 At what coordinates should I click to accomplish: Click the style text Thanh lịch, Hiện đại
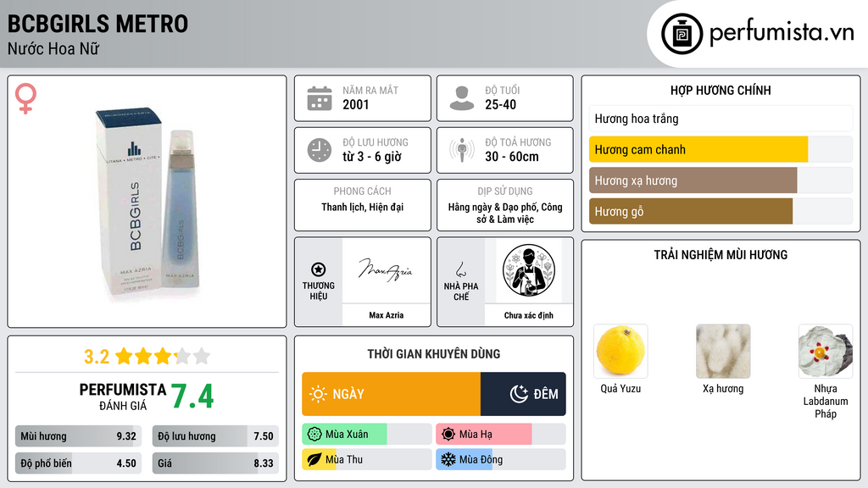363,207
